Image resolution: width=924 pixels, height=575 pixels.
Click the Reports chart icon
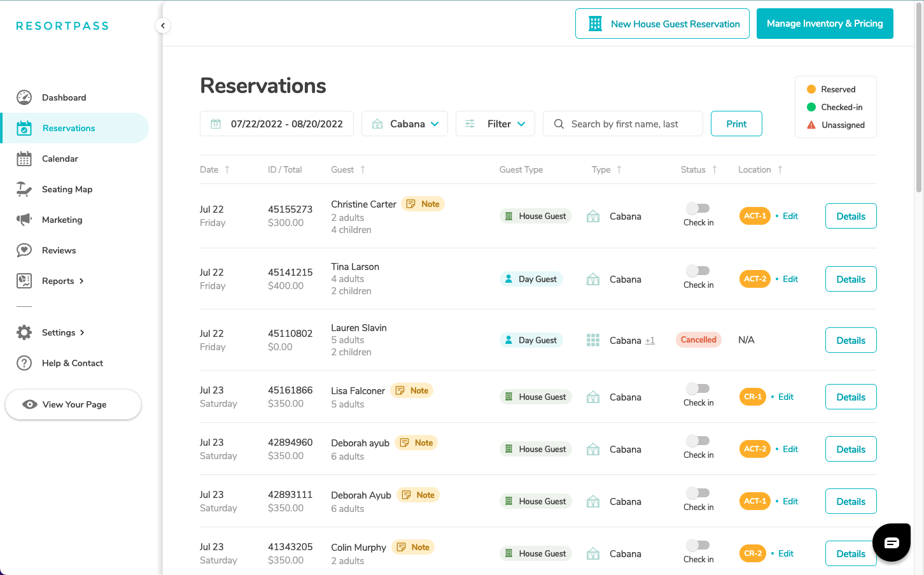coord(24,281)
